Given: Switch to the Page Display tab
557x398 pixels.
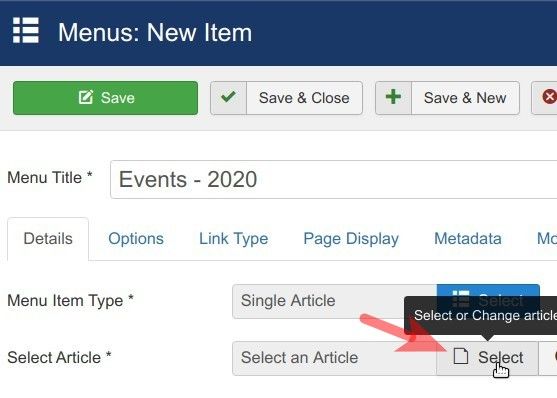Looking at the screenshot, I should click(x=351, y=239).
